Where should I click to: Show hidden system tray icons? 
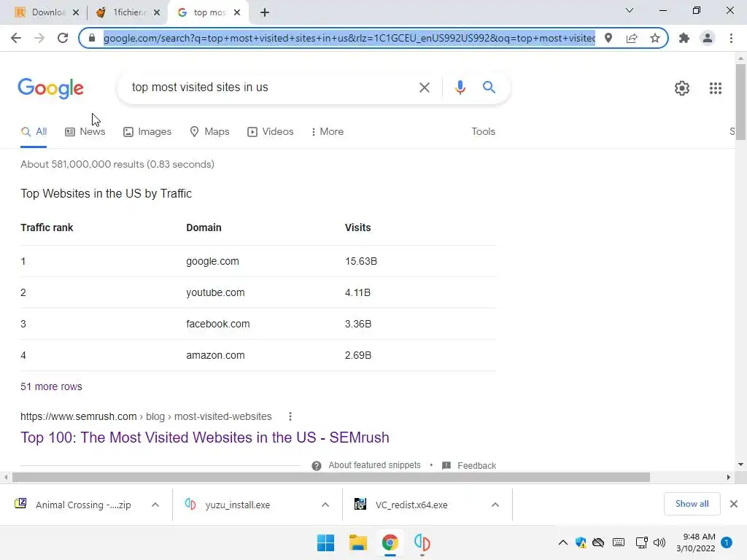pyautogui.click(x=562, y=542)
